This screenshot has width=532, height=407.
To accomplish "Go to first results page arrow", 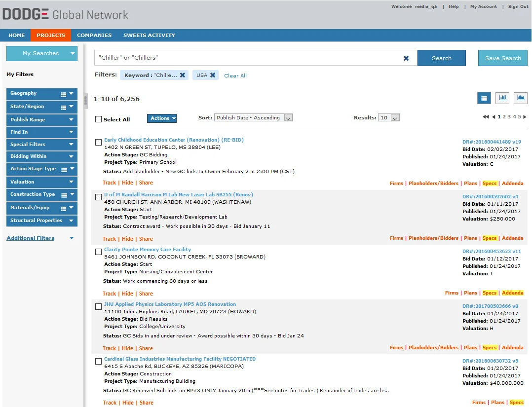I will point(486,116).
